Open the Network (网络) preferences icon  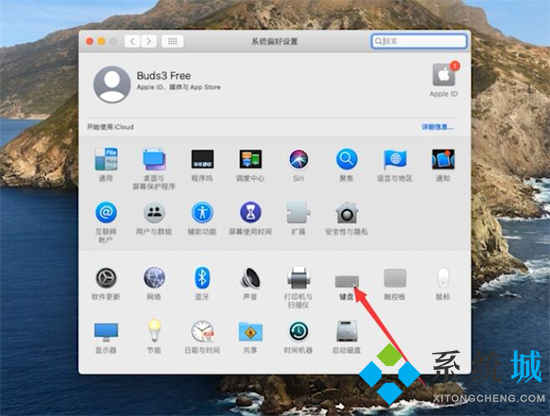(154, 278)
